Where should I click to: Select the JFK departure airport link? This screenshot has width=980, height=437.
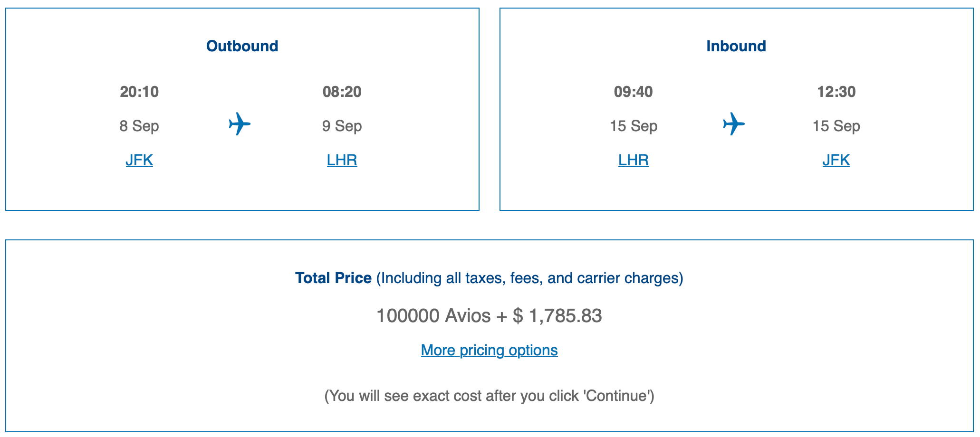pos(139,160)
